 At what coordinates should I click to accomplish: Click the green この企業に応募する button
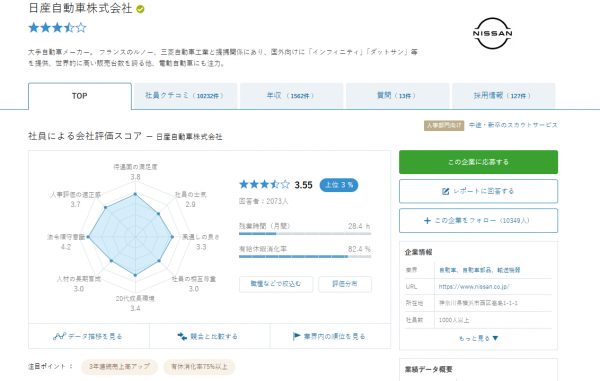[x=478, y=162]
